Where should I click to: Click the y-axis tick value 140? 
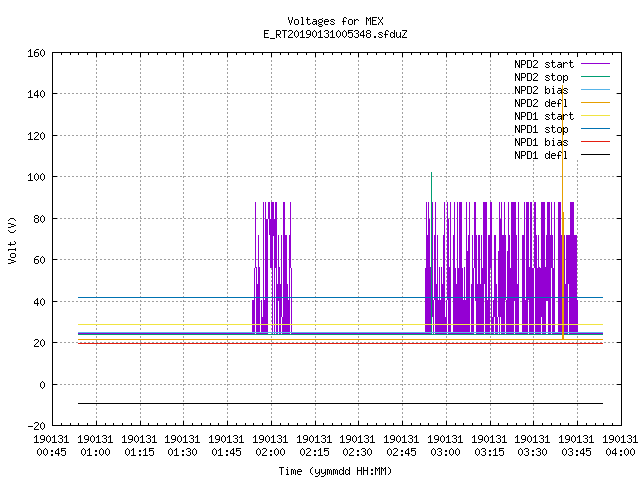tap(36, 94)
